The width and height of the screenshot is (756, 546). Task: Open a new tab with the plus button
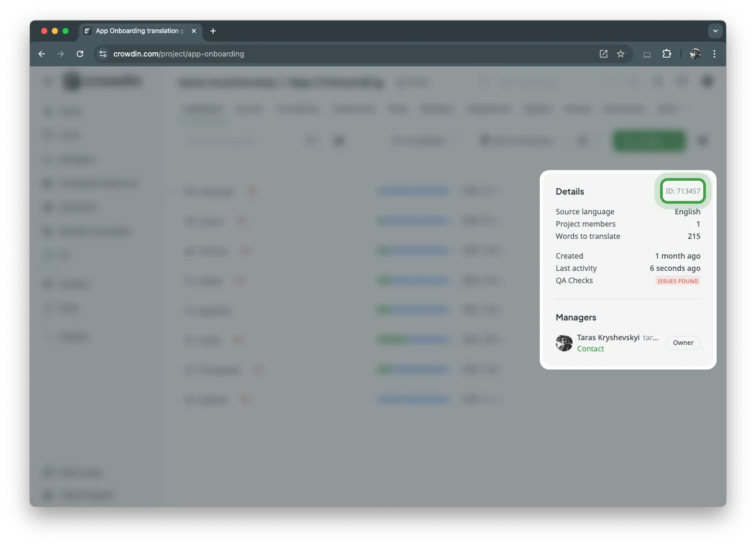[x=213, y=31]
